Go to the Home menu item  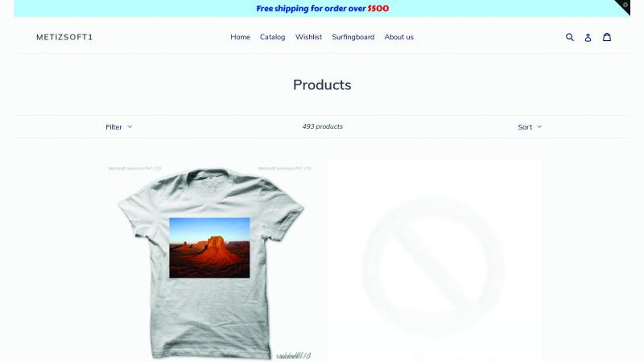[x=240, y=37]
